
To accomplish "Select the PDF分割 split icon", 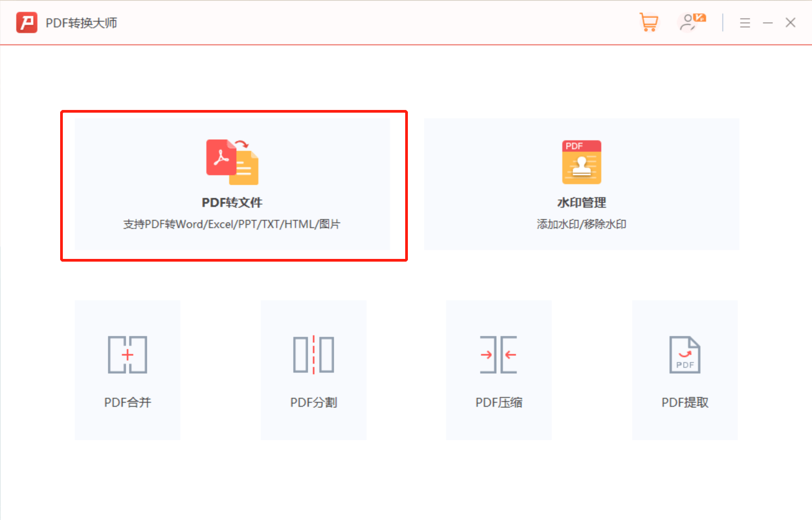I will (314, 355).
